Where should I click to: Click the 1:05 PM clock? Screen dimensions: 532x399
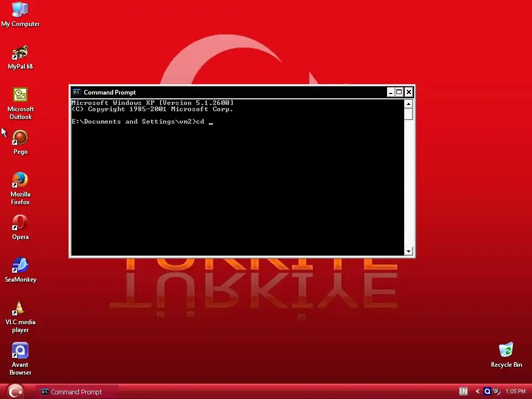tap(515, 391)
